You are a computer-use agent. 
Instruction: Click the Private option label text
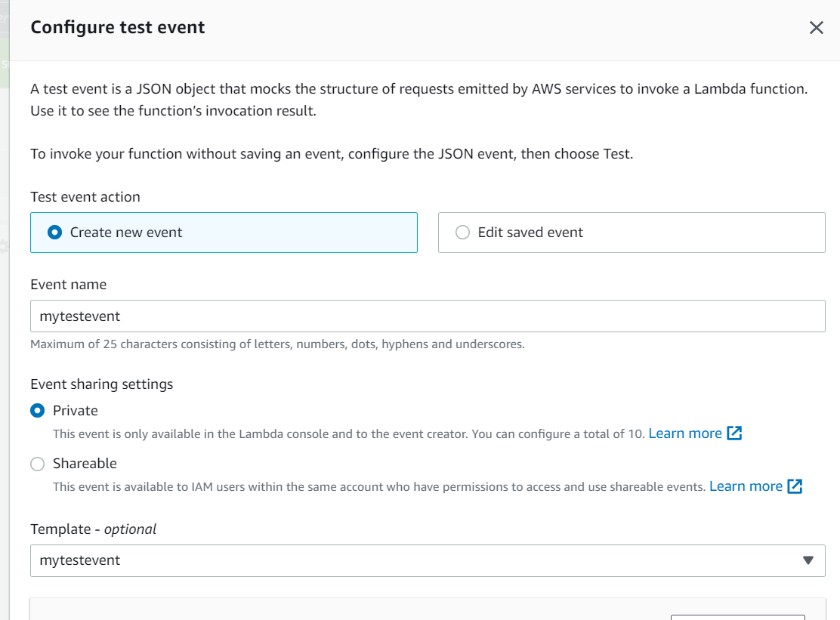(x=76, y=411)
